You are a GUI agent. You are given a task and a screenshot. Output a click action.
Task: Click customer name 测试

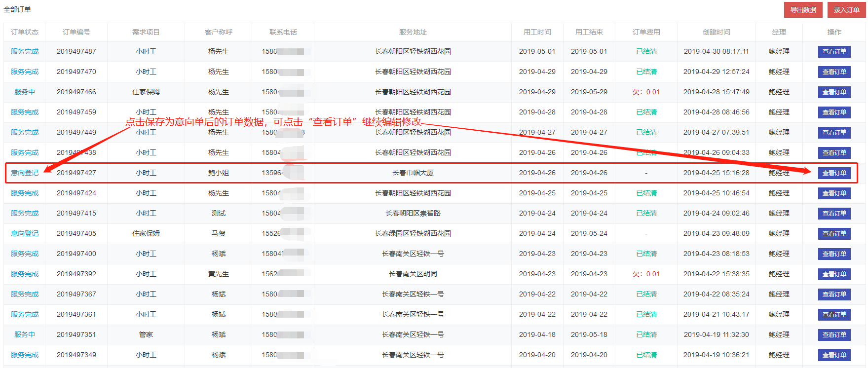[x=219, y=213]
